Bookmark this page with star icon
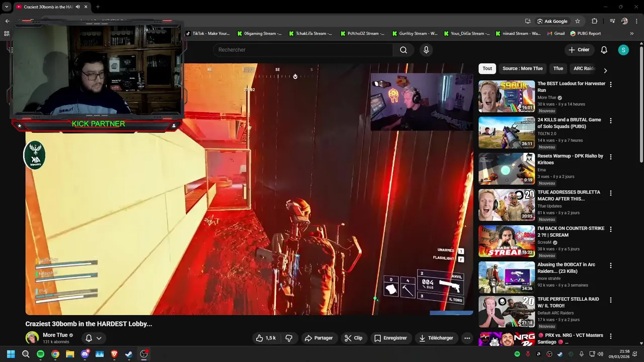The height and width of the screenshot is (362, 644). 578,21
